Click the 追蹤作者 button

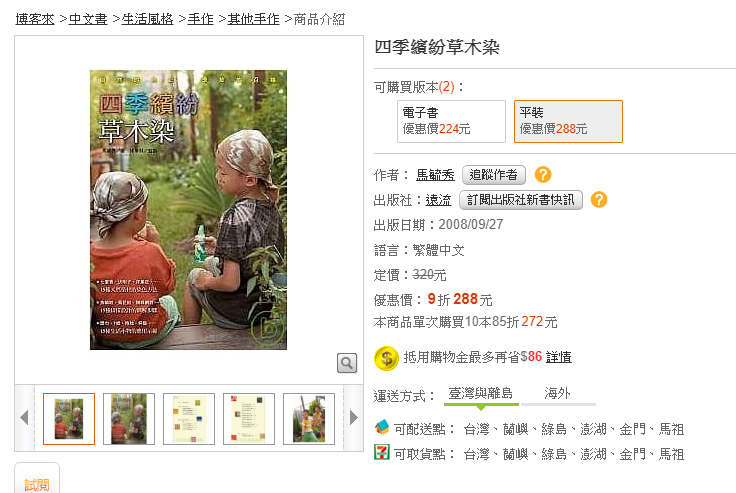coord(494,175)
